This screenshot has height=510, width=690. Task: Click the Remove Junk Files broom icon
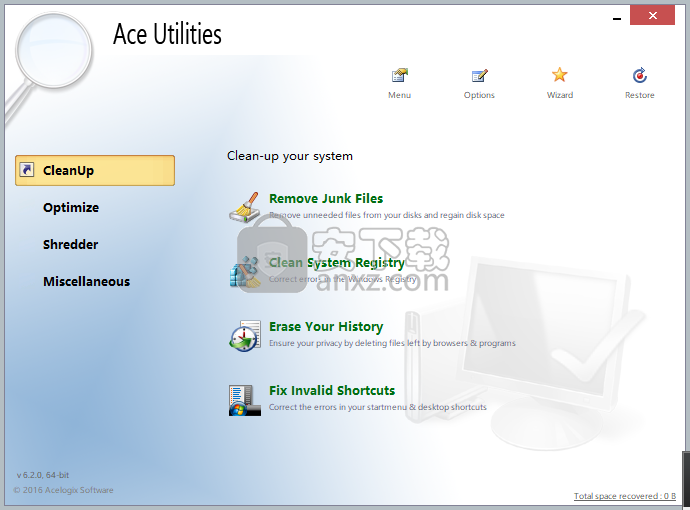click(245, 207)
